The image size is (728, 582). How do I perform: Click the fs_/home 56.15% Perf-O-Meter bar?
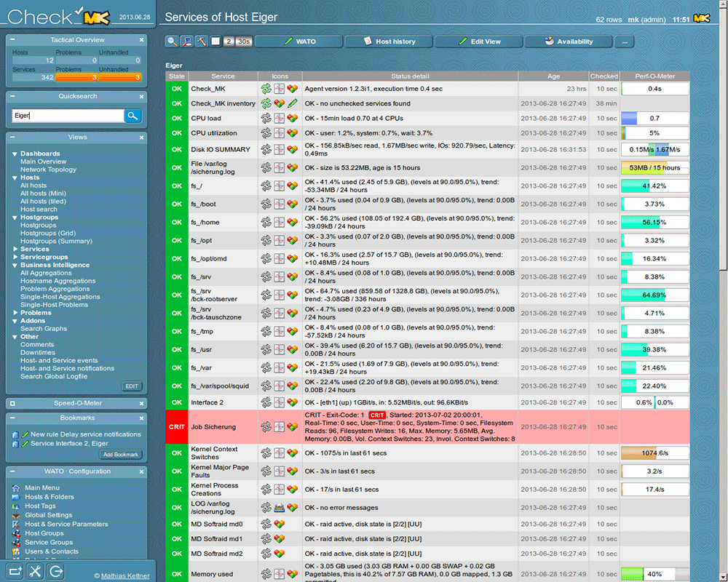[x=654, y=223]
